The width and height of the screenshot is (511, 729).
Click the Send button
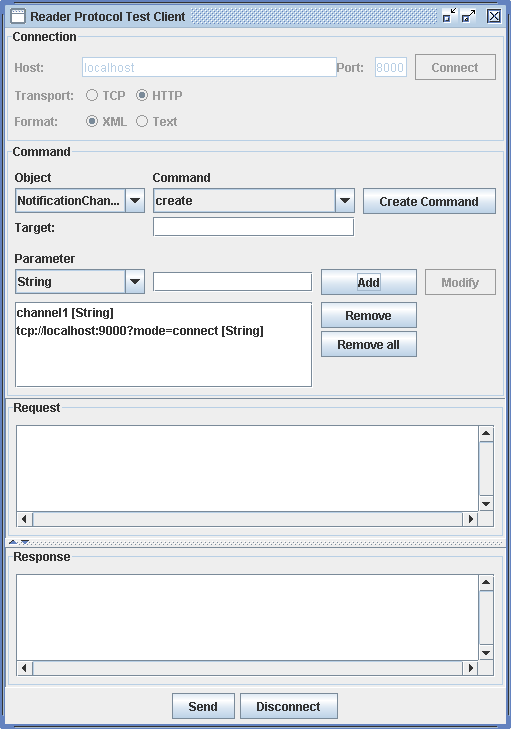pos(203,706)
